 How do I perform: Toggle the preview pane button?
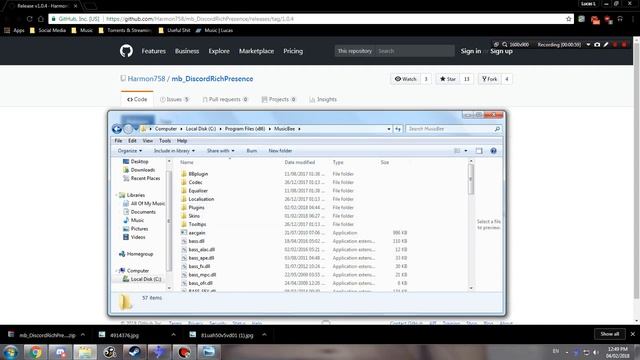[x=479, y=151]
